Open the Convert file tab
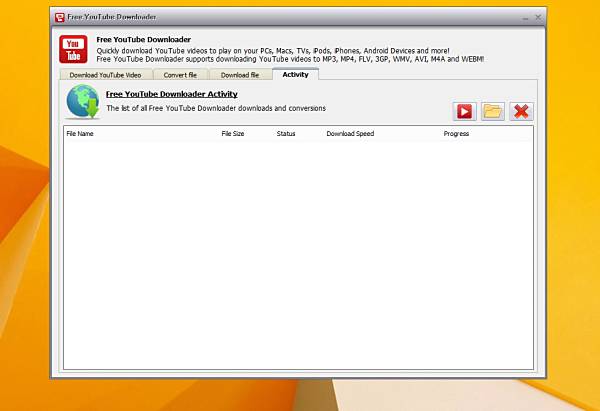 pos(180,75)
